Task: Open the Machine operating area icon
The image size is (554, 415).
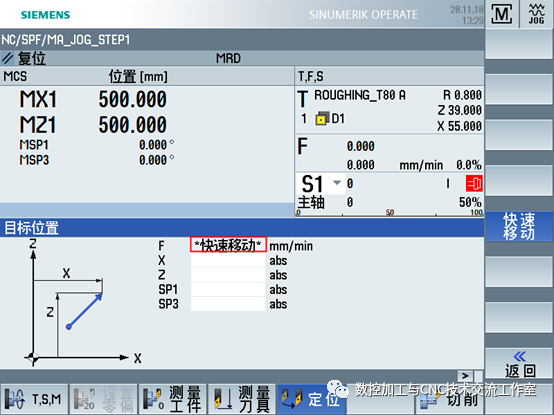Action: 502,14
